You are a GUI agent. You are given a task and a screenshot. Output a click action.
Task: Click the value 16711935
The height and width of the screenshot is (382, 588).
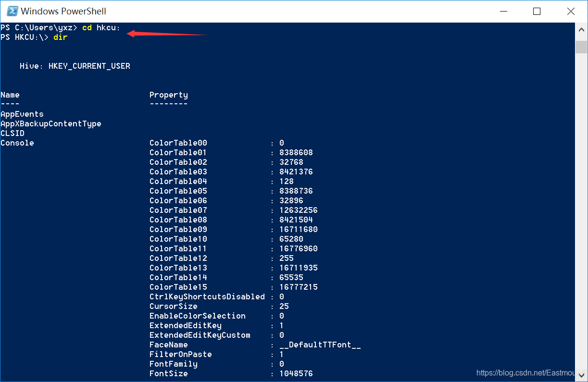click(299, 268)
